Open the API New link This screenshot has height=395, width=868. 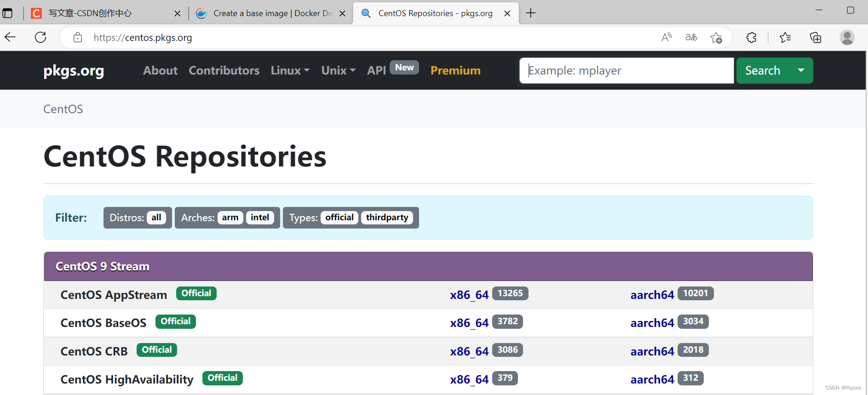[x=393, y=69]
